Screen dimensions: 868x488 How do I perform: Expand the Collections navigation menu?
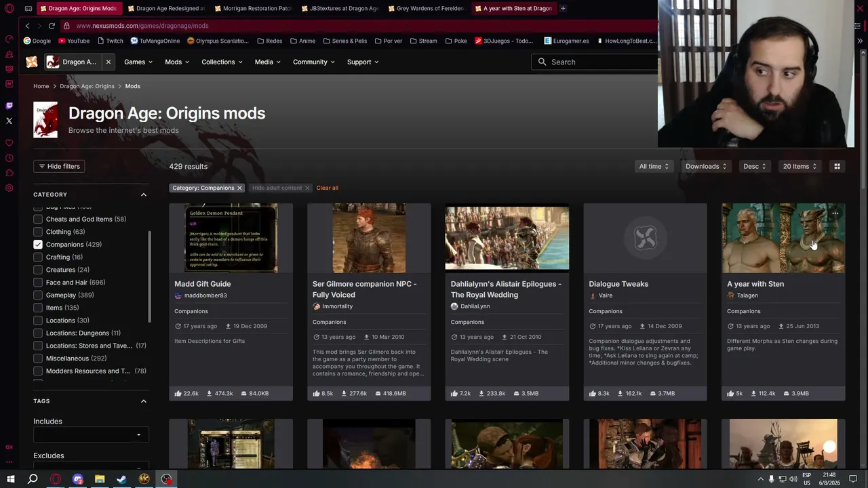pyautogui.click(x=222, y=62)
